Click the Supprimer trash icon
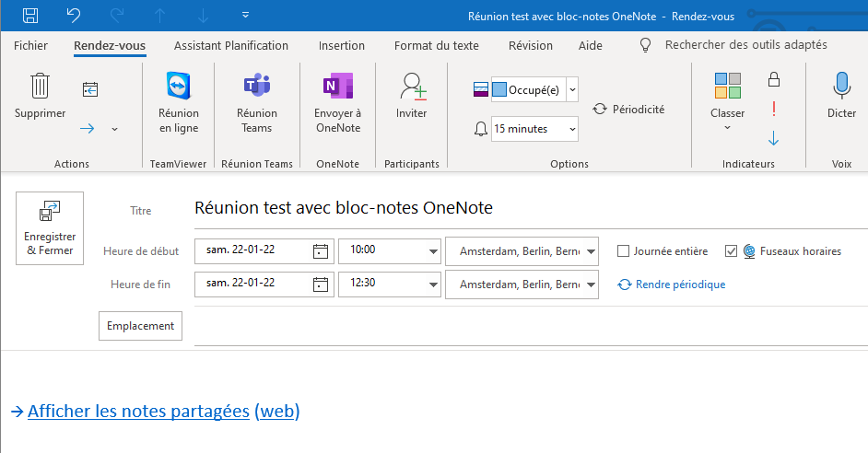The height and width of the screenshot is (453, 868). coord(40,86)
